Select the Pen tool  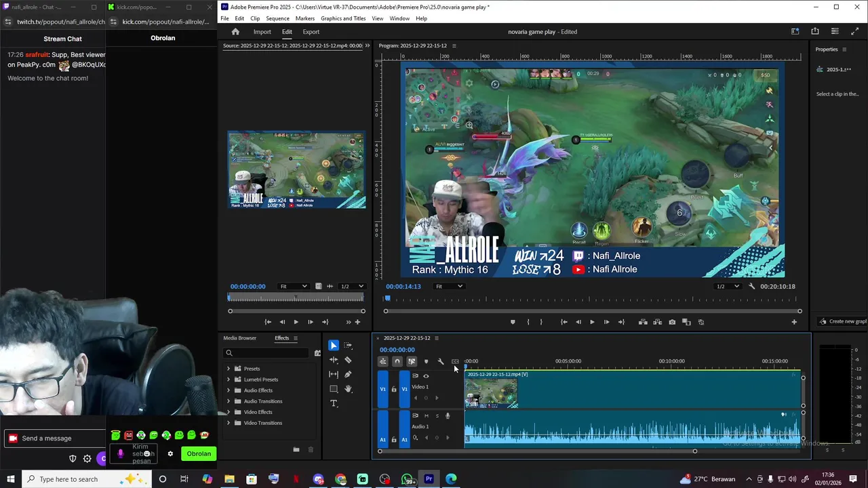pyautogui.click(x=348, y=374)
